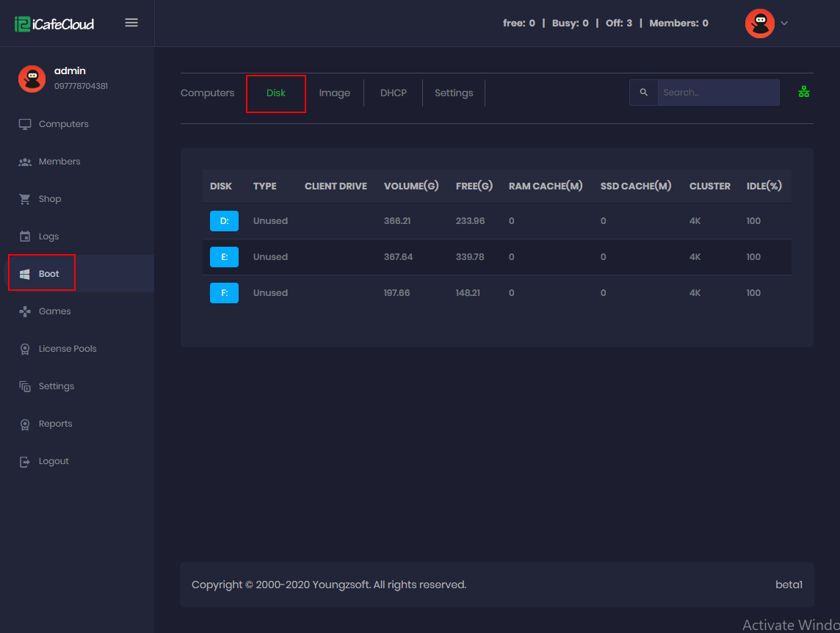
Task: Open the Shop section
Action: (x=49, y=198)
